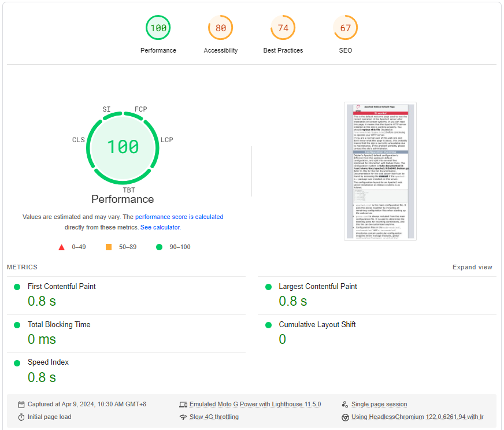This screenshot has height=430, width=504.
Task: Open the Best Practices gauge showing 74
Action: pyautogui.click(x=283, y=28)
